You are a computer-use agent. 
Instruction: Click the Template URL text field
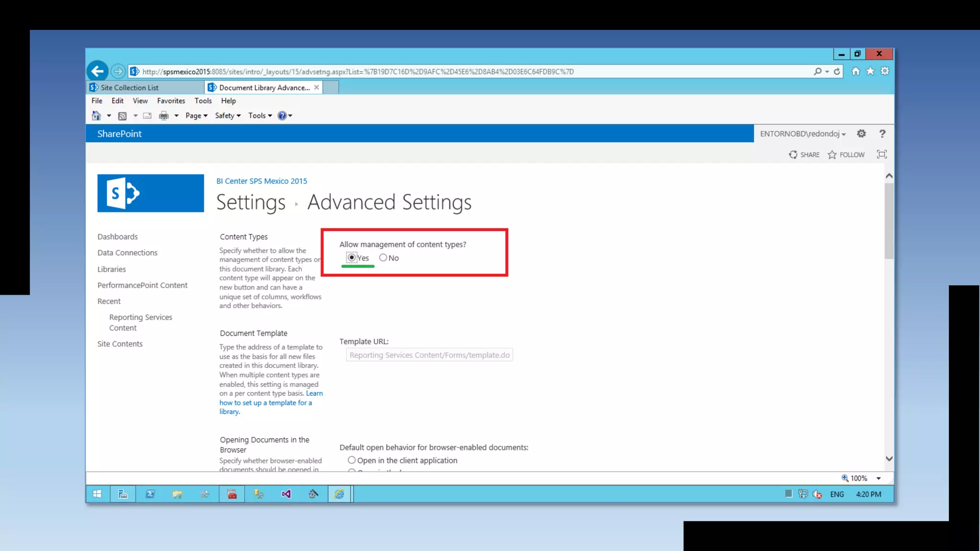point(429,355)
